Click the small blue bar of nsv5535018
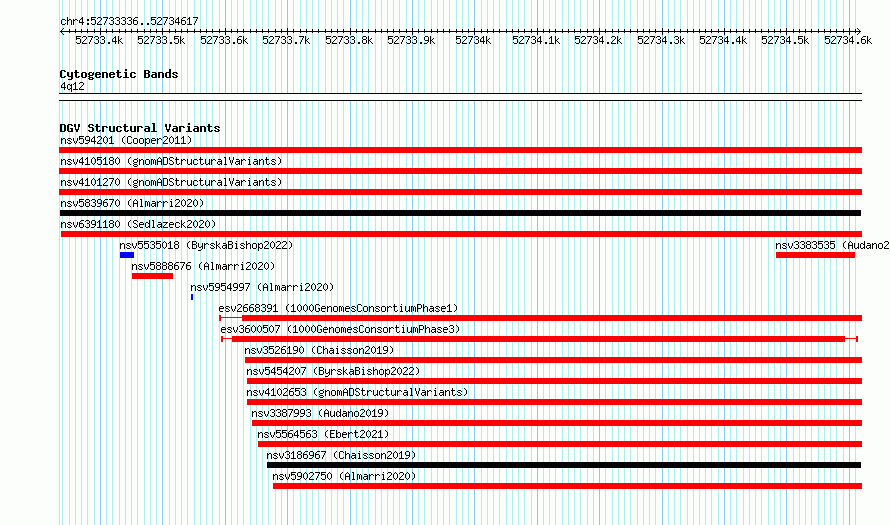This screenshot has width=890, height=525. pos(127,255)
